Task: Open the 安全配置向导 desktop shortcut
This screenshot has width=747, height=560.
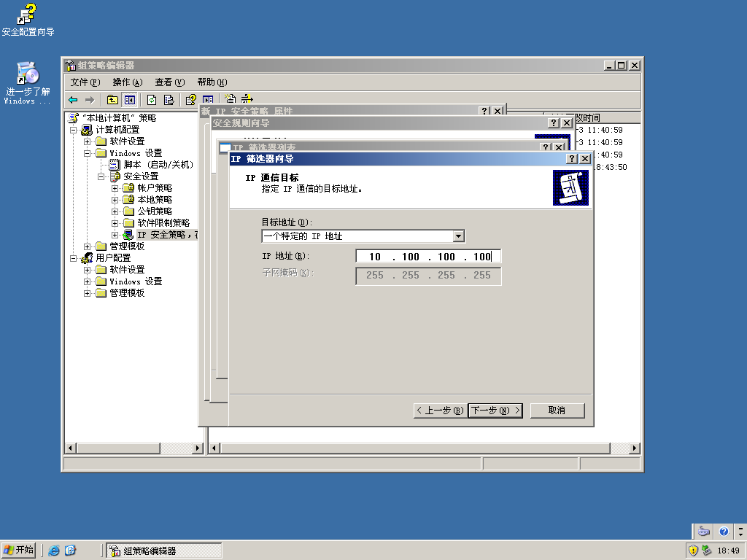Action: coord(28,20)
